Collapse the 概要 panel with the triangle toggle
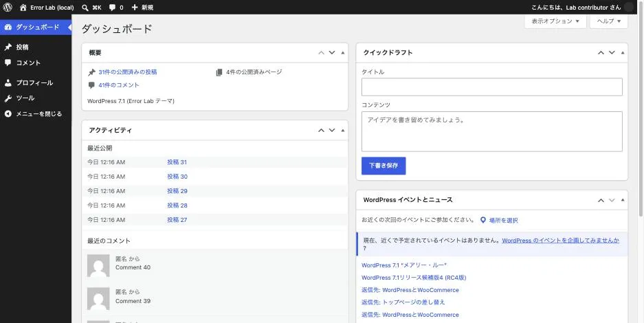Image resolution: width=644 pixels, height=323 pixels. 343,52
